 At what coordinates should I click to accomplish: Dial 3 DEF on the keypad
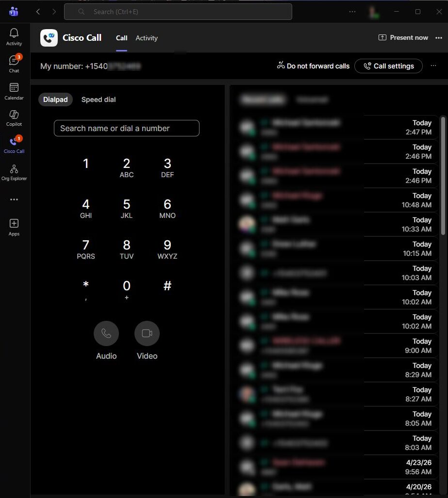pyautogui.click(x=167, y=167)
